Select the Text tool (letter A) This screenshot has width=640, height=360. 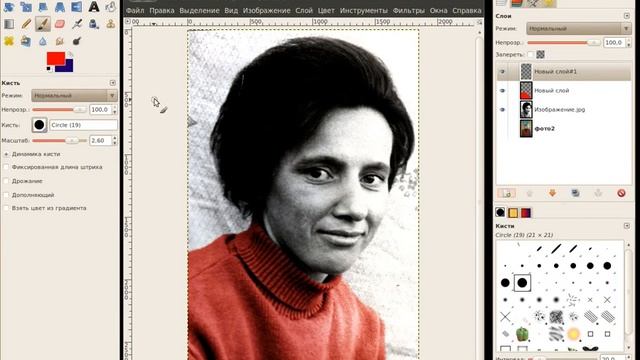click(94, 7)
